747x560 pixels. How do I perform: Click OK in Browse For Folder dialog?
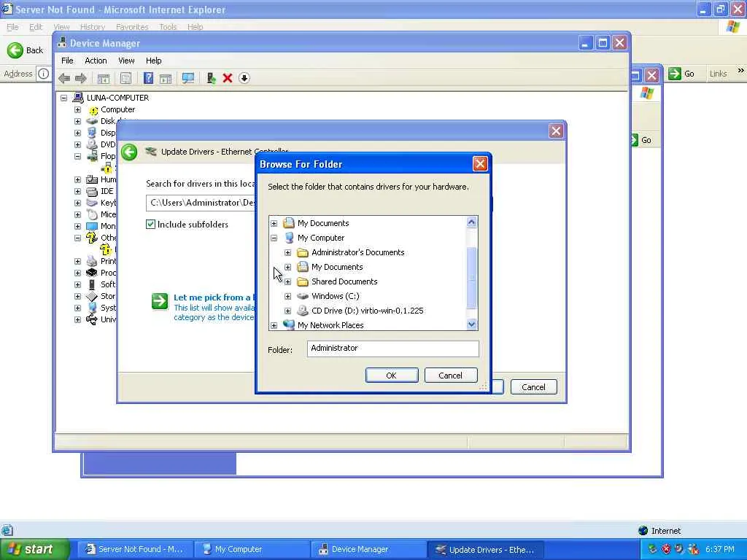(x=392, y=376)
